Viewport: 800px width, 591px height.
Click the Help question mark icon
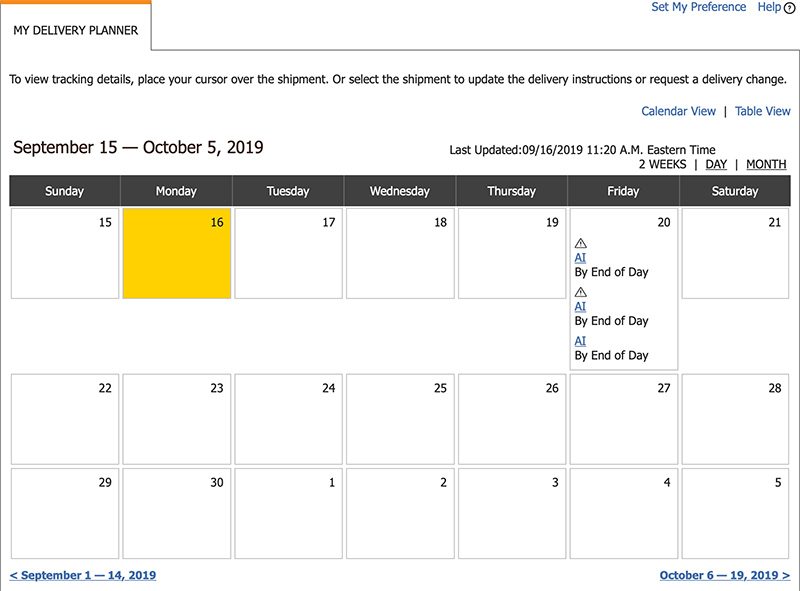(x=790, y=8)
